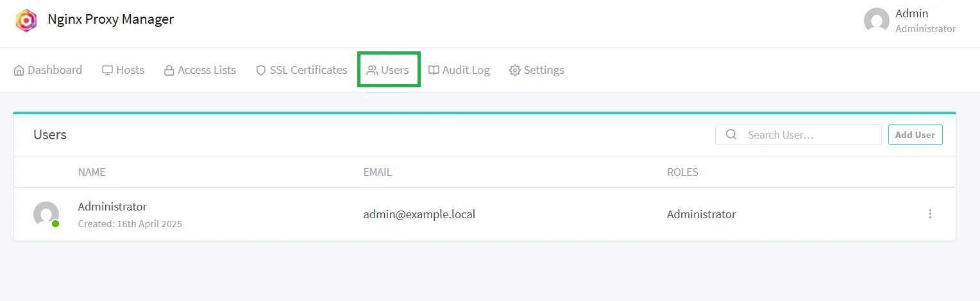
Task: Go to the SSL Certificates tab
Action: (x=301, y=71)
